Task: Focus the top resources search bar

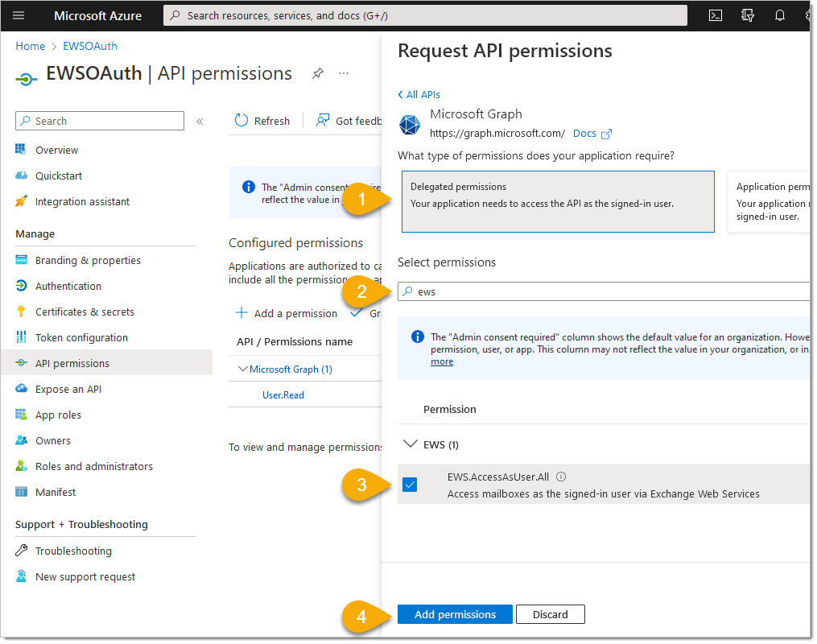Action: (x=427, y=15)
